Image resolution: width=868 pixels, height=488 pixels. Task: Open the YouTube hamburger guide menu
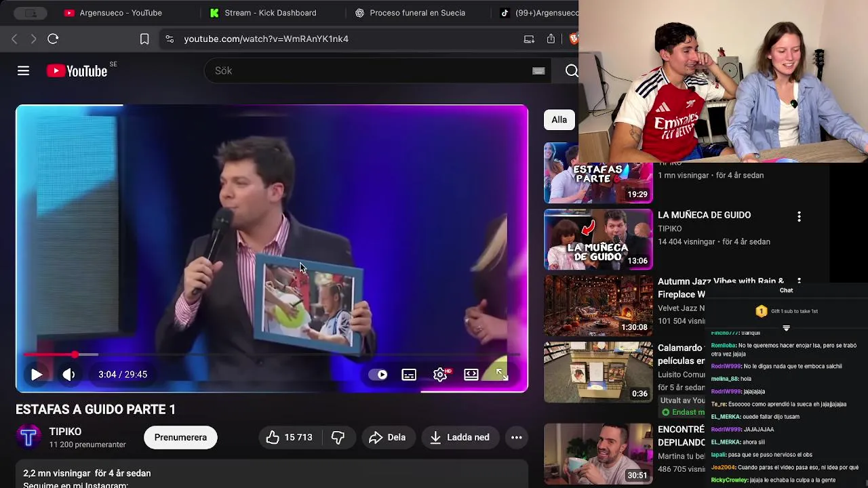coord(23,70)
